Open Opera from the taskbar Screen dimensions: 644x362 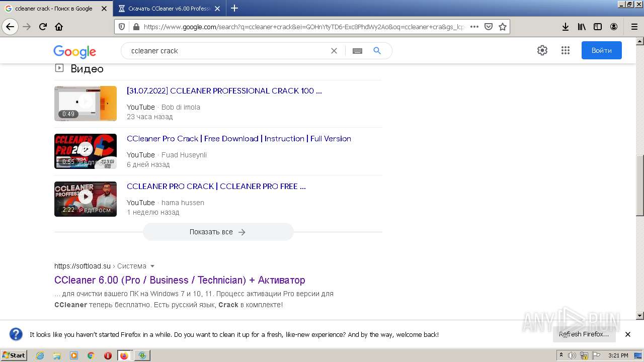108,355
